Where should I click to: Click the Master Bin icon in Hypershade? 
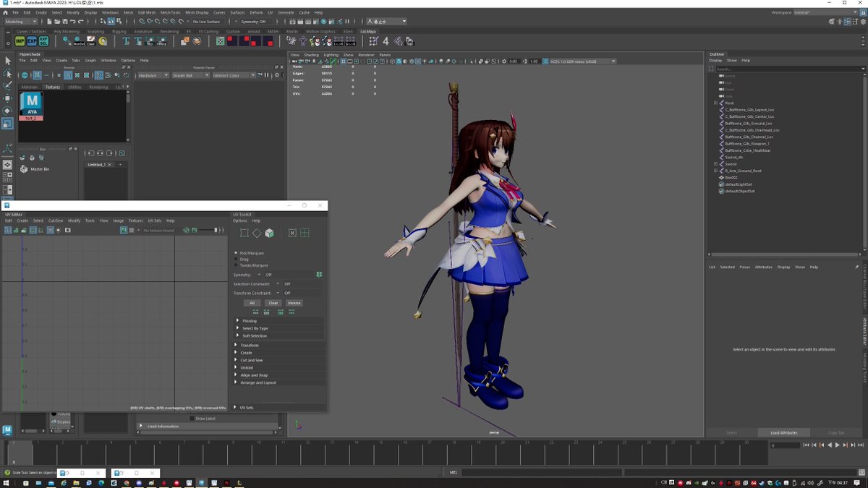24,168
